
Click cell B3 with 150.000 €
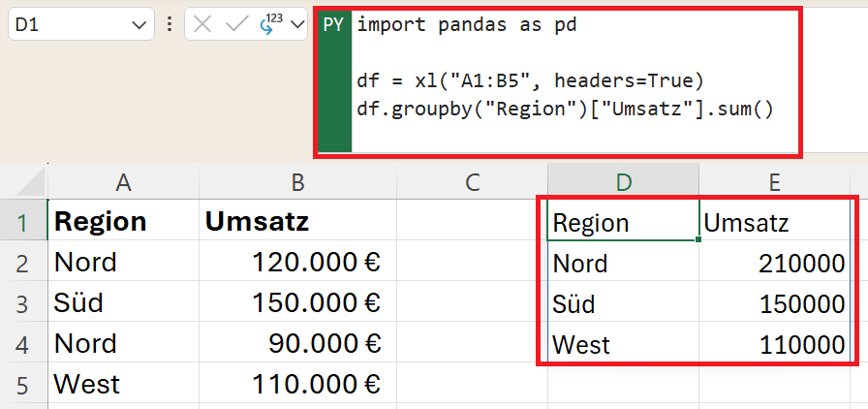click(297, 303)
